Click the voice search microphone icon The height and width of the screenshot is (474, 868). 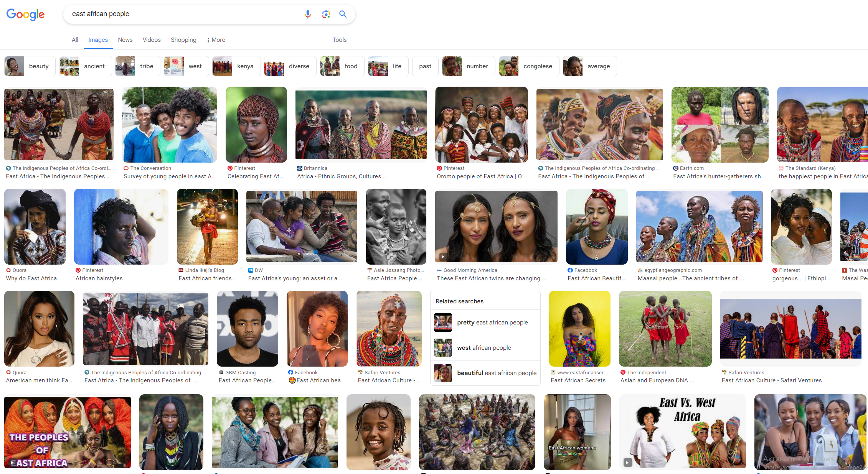tap(307, 14)
